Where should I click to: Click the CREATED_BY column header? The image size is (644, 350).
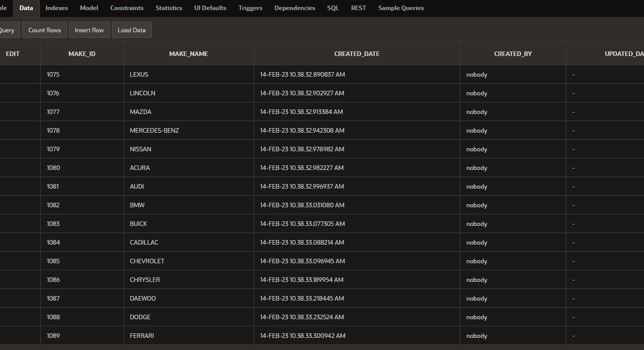pos(513,53)
